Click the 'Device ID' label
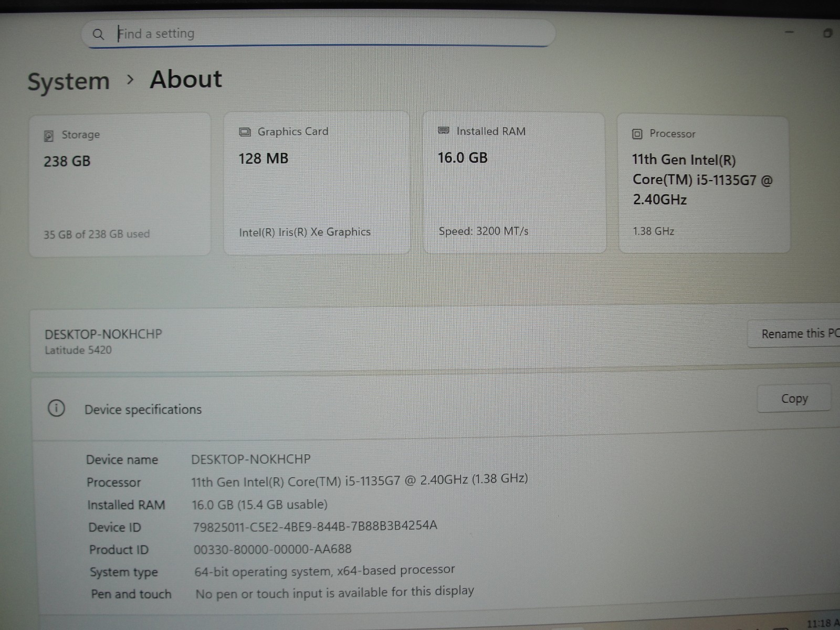This screenshot has height=630, width=840. pyautogui.click(x=114, y=528)
